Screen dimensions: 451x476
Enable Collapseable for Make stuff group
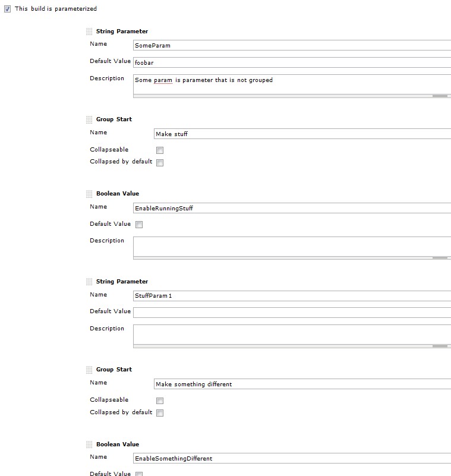tap(160, 150)
